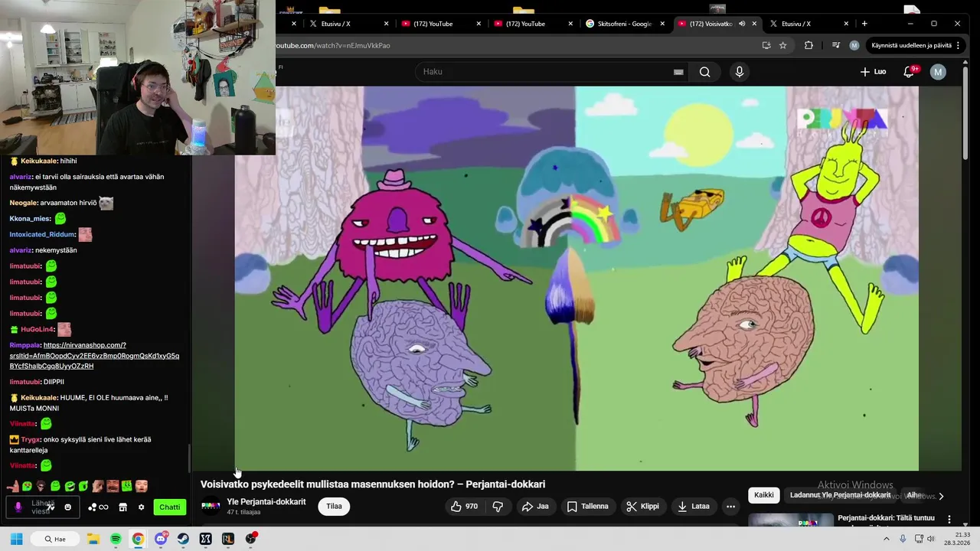Viewport: 980px width, 551px height.
Task: Share the video using Jaa button
Action: point(535,507)
